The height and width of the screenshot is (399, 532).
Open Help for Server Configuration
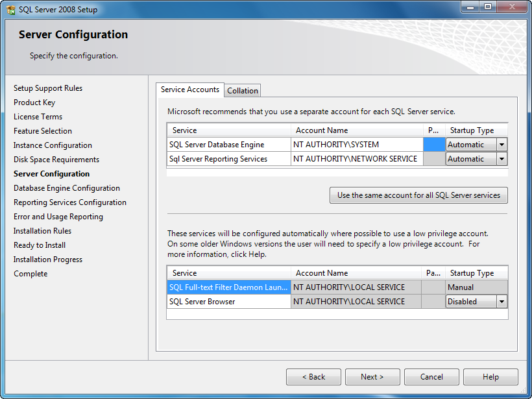(x=490, y=376)
